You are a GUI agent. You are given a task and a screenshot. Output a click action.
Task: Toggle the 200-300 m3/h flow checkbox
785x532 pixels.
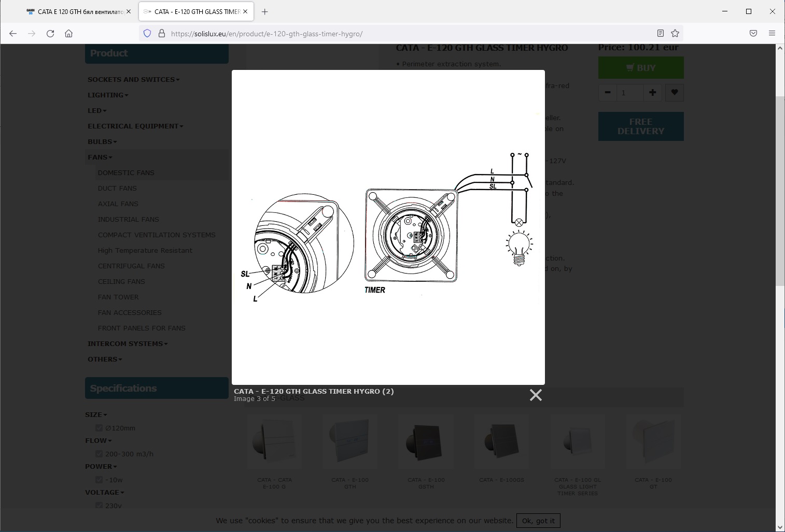click(99, 454)
